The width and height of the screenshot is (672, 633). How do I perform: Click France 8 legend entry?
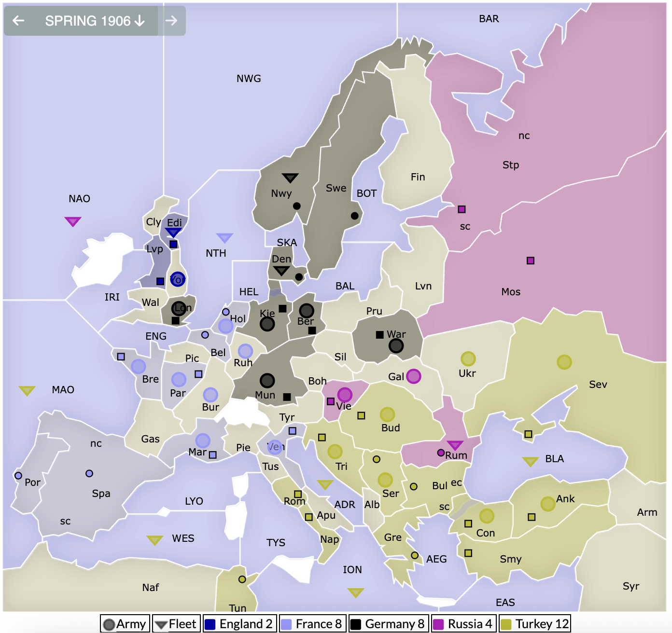point(312,624)
